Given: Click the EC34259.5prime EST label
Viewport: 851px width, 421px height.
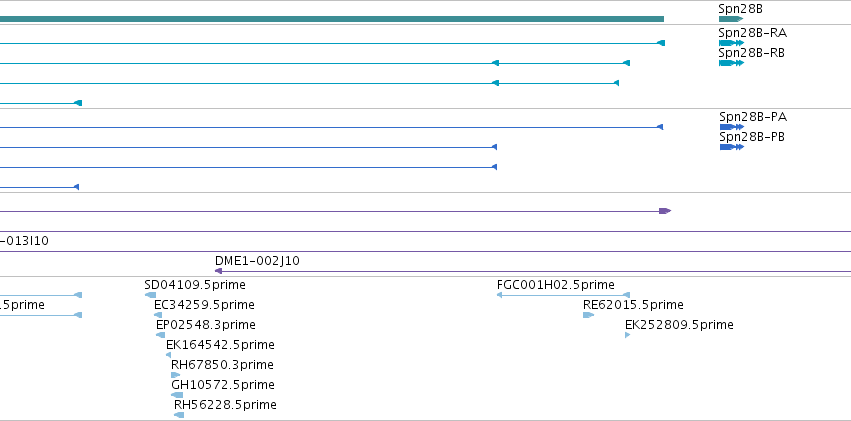Looking at the screenshot, I should 204,305.
